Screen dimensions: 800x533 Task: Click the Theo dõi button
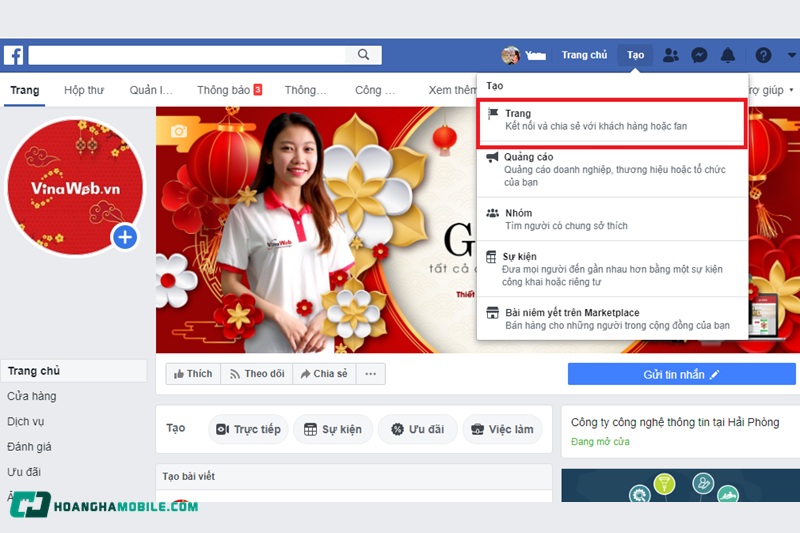point(257,374)
